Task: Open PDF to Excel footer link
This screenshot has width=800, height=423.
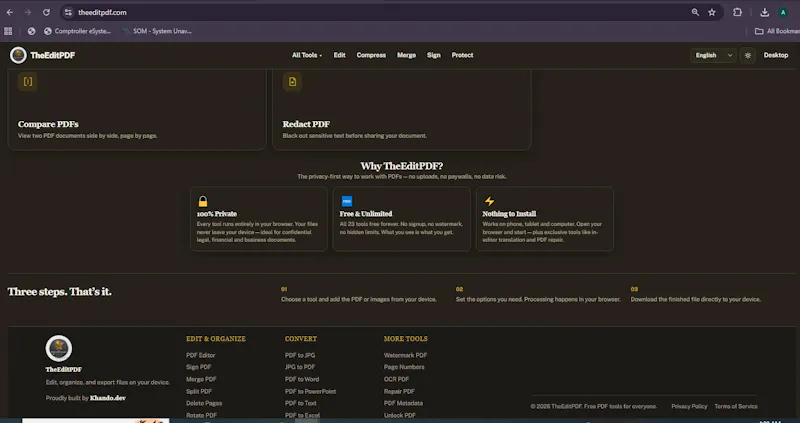Action: pos(302,415)
